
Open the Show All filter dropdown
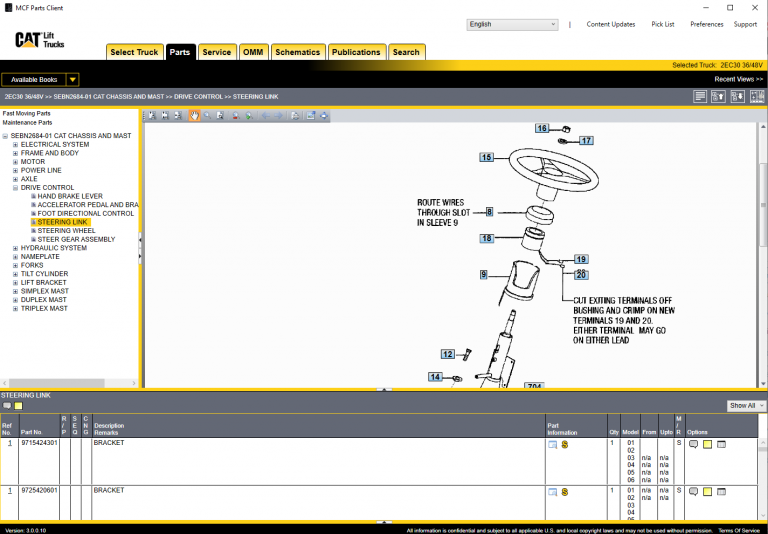pyautogui.click(x=747, y=406)
